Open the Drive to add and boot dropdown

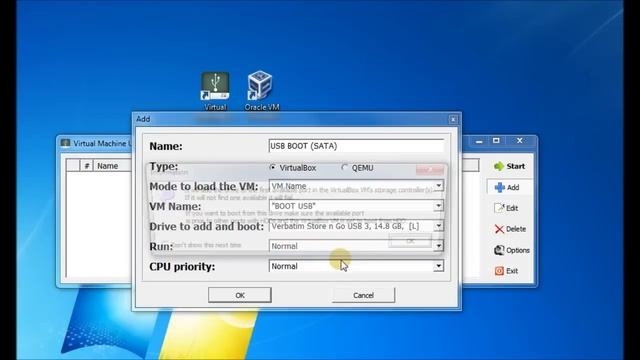[x=438, y=226]
